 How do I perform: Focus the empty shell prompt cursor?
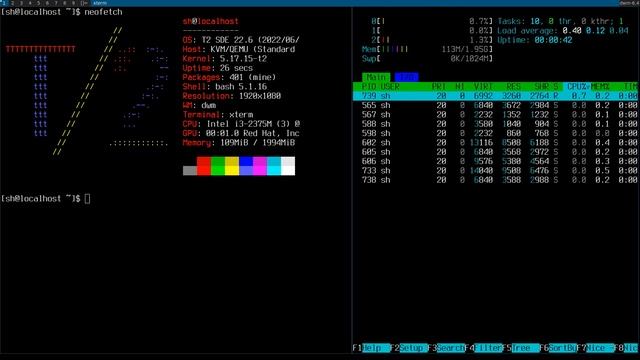87,199
